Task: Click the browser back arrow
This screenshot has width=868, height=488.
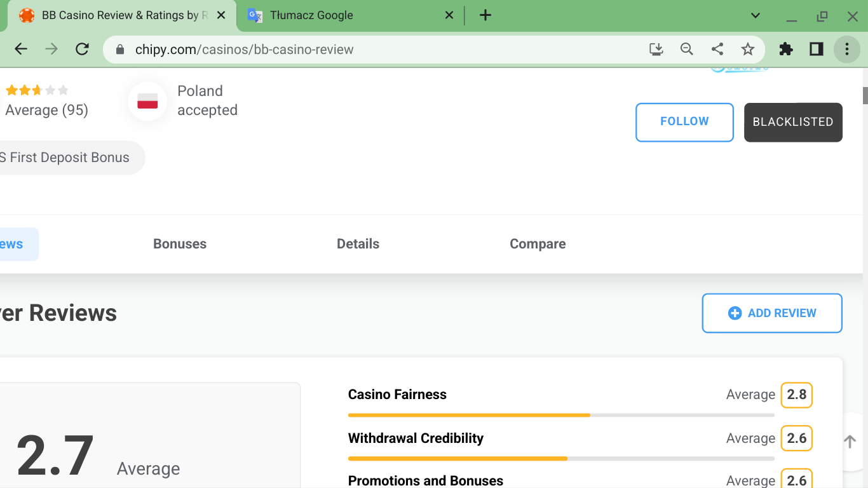Action: tap(21, 49)
